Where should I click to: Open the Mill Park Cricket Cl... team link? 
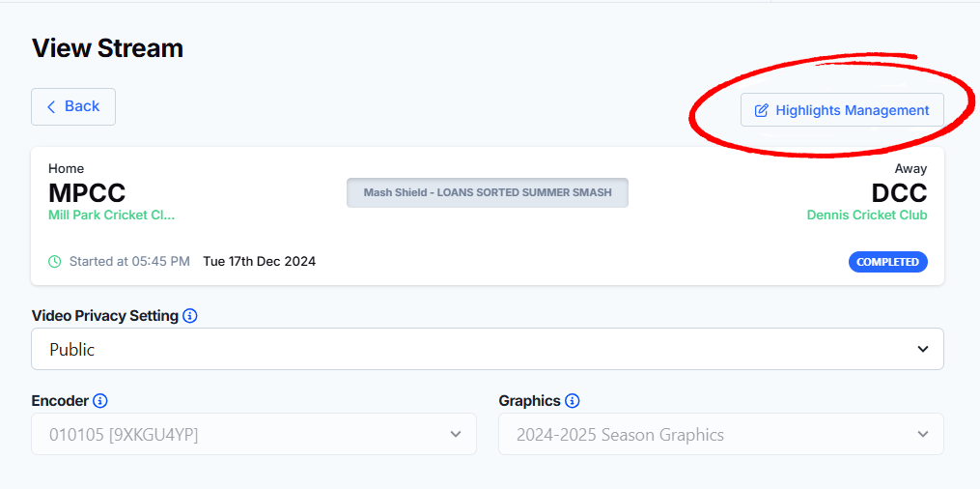coord(112,216)
